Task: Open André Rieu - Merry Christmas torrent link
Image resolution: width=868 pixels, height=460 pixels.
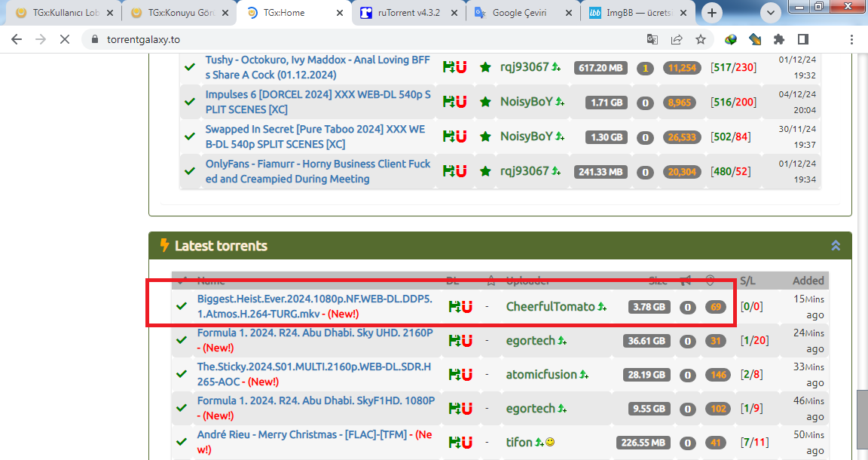Action: 301,434
